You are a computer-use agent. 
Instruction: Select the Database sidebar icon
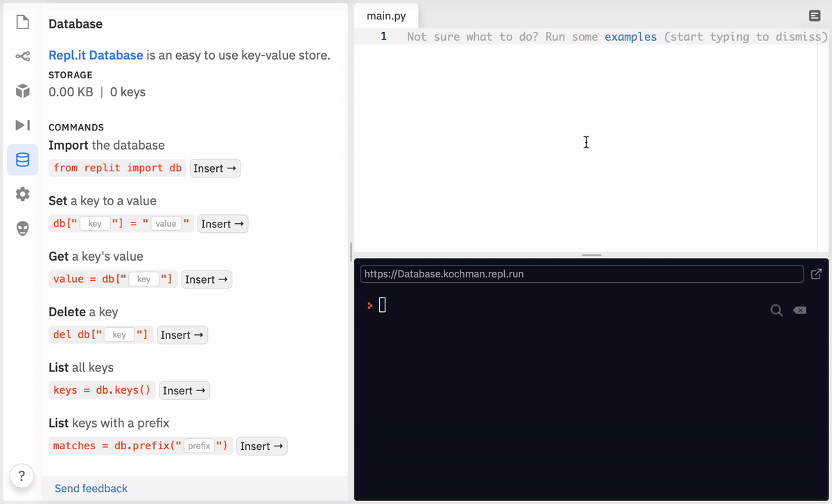[x=23, y=159]
